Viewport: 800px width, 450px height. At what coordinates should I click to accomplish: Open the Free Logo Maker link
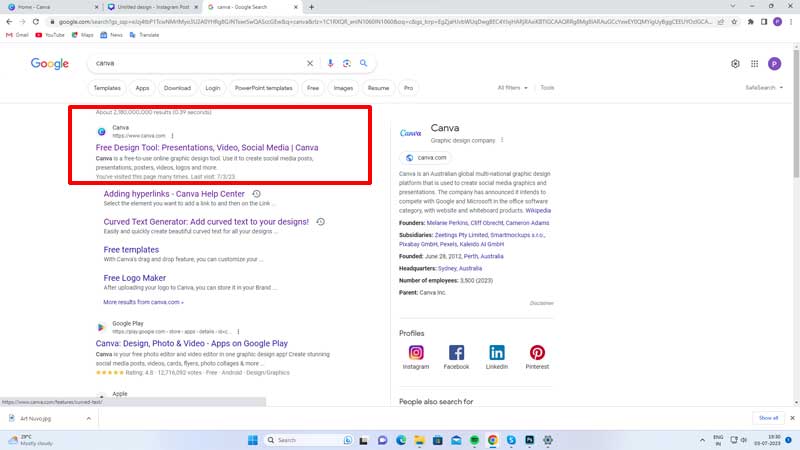[135, 278]
